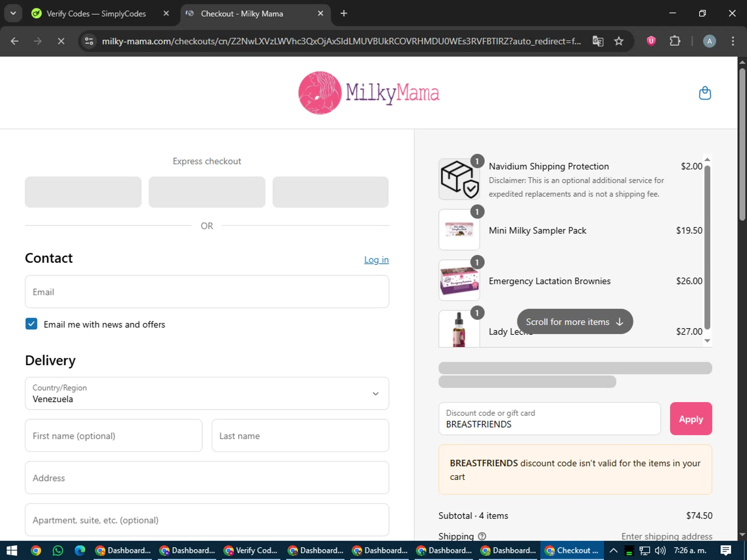Image resolution: width=747 pixels, height=560 pixels.
Task: Click the Email input field
Action: (207, 292)
